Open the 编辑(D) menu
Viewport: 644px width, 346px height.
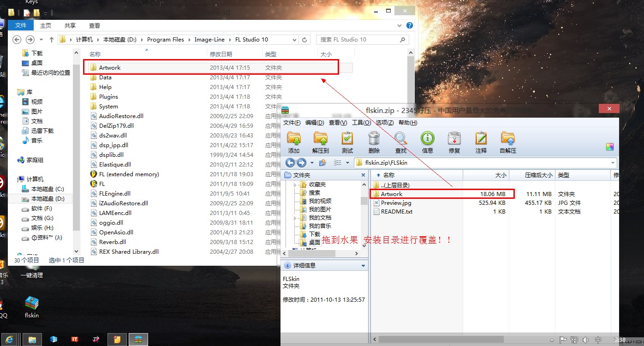tap(315, 123)
